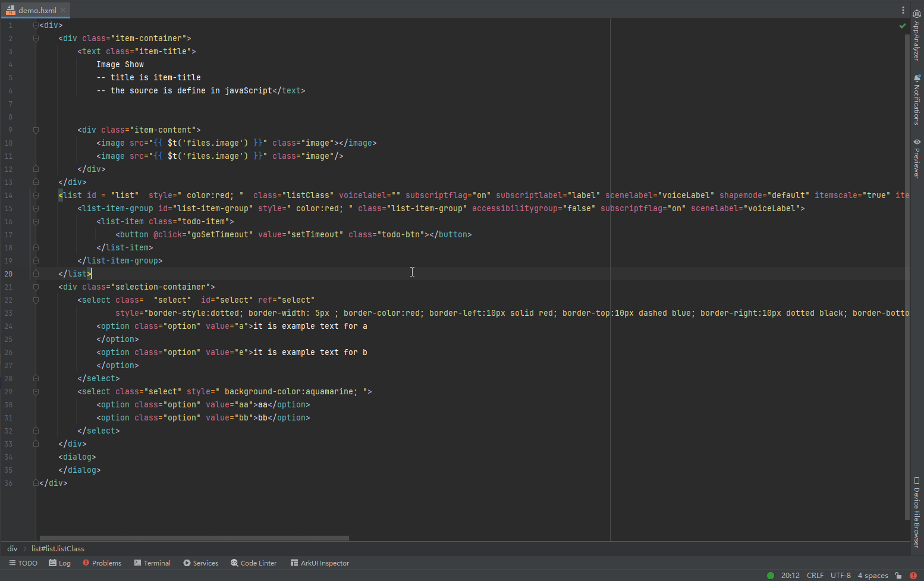Fold the item-content div on line 9
This screenshot has width=924, height=581.
pos(36,130)
